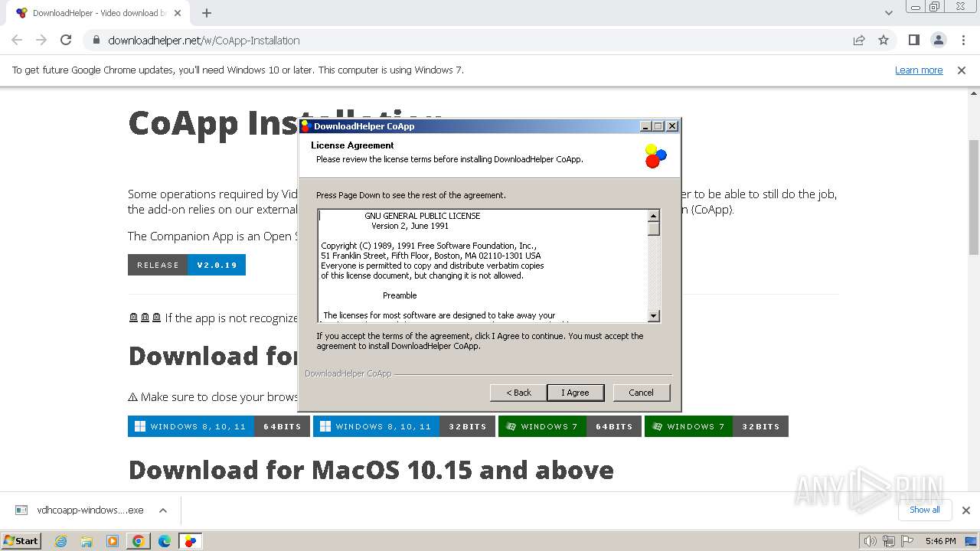Minimize the DownloadHelper CoApp installer window
Viewport: 980px width, 551px height.
[x=645, y=126]
